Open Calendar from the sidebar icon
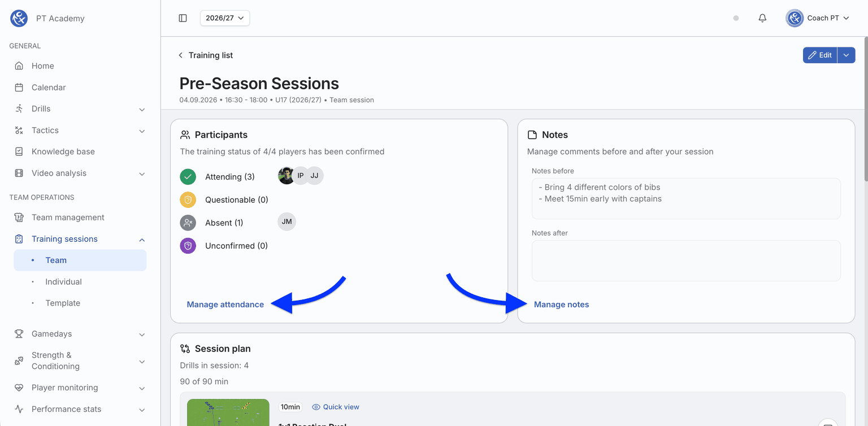The image size is (868, 426). pyautogui.click(x=19, y=88)
